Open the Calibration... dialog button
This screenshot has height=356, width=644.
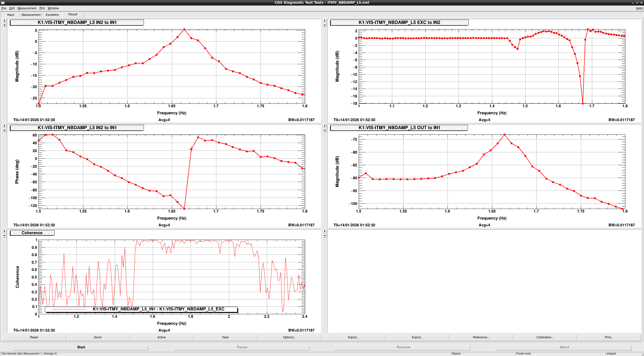[x=545, y=337]
